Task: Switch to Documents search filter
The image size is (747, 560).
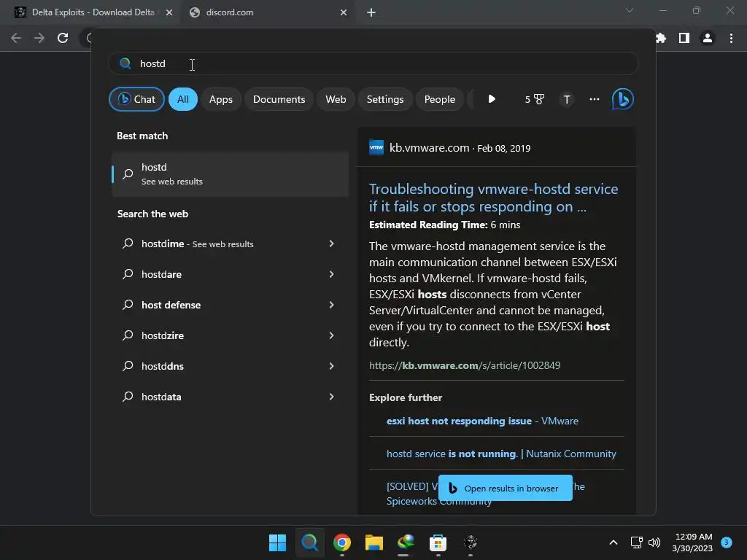Action: point(279,99)
